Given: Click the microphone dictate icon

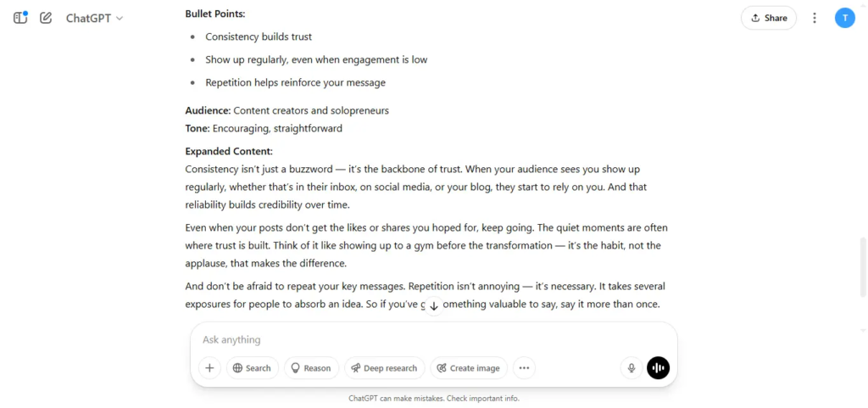Looking at the screenshot, I should pos(631,368).
